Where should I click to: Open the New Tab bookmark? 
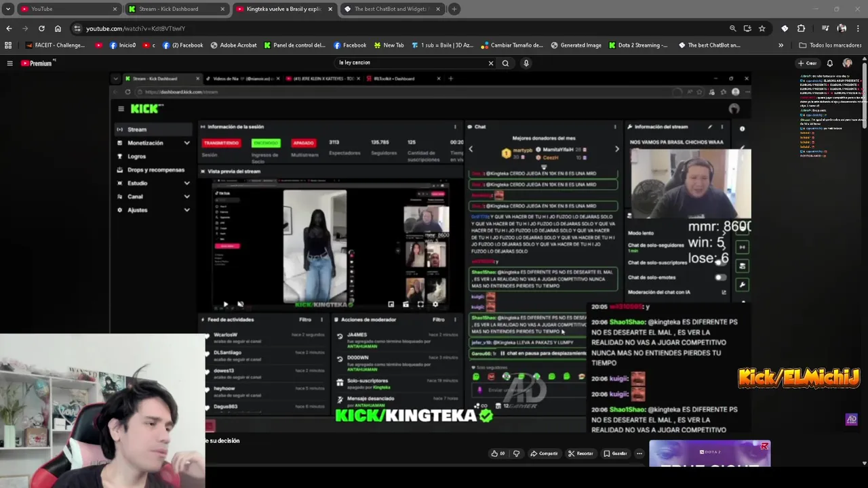pyautogui.click(x=388, y=45)
